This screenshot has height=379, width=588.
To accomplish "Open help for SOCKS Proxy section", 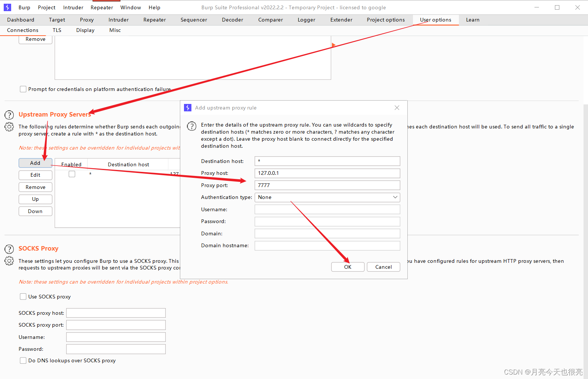I will point(9,249).
